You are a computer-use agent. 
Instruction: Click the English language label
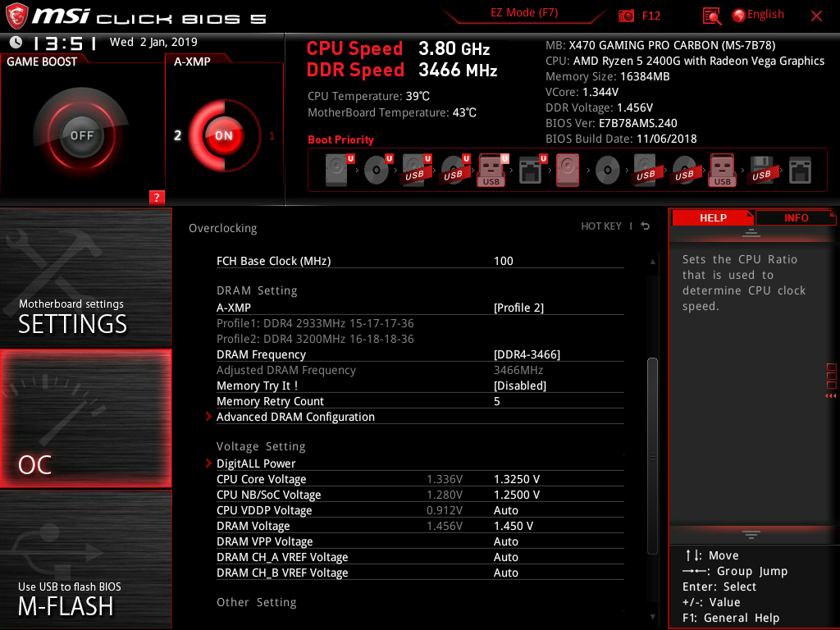765,15
